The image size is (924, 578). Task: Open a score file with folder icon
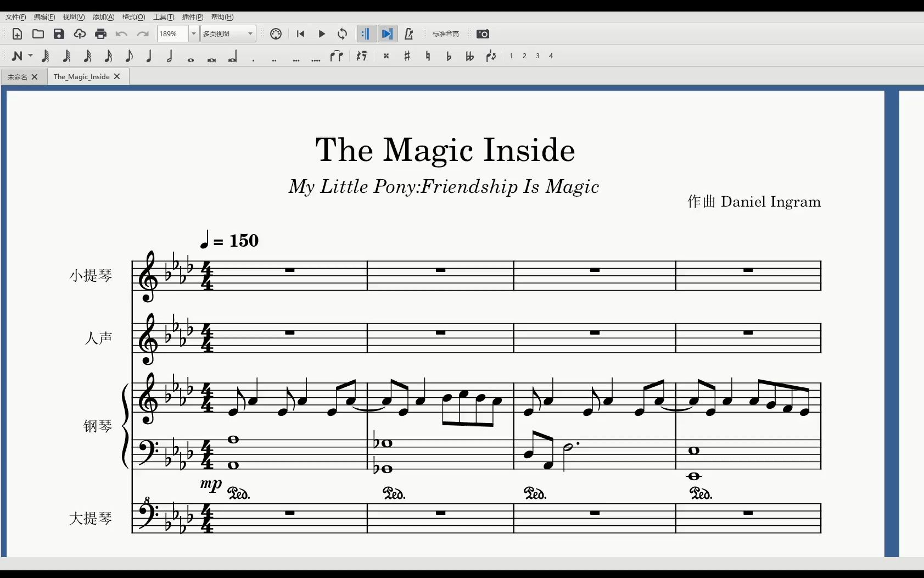click(x=38, y=34)
